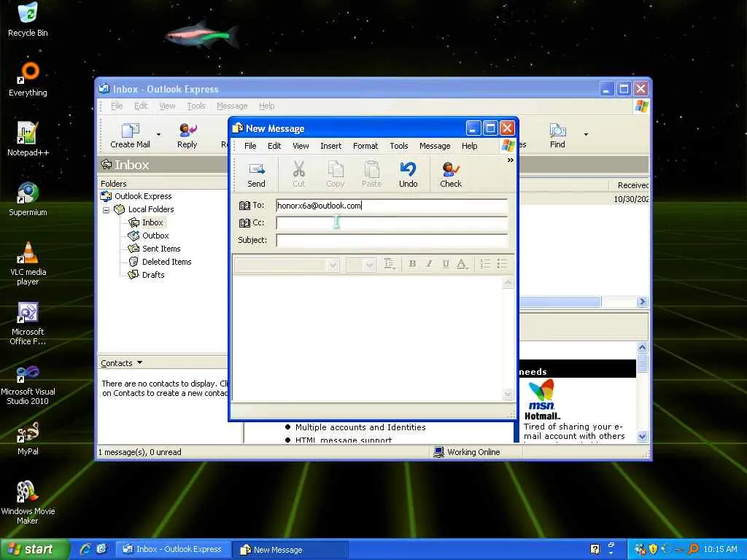Click the Bold formatting icon

[413, 264]
